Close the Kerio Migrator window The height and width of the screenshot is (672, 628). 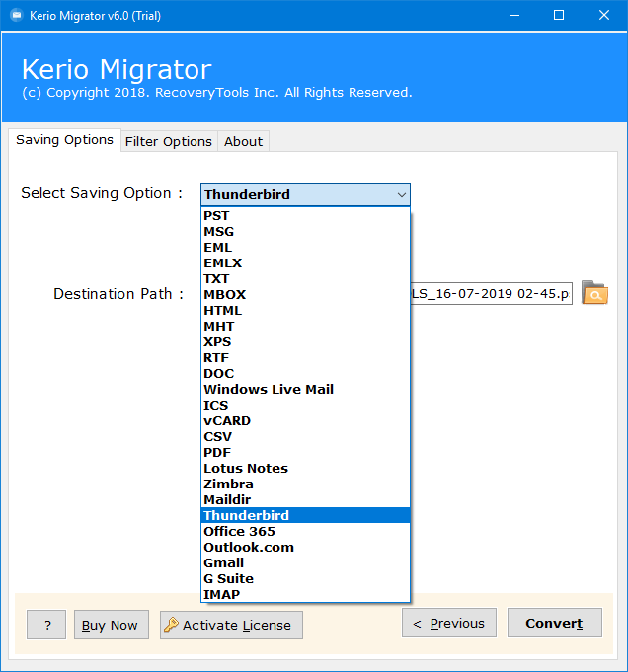[604, 16]
